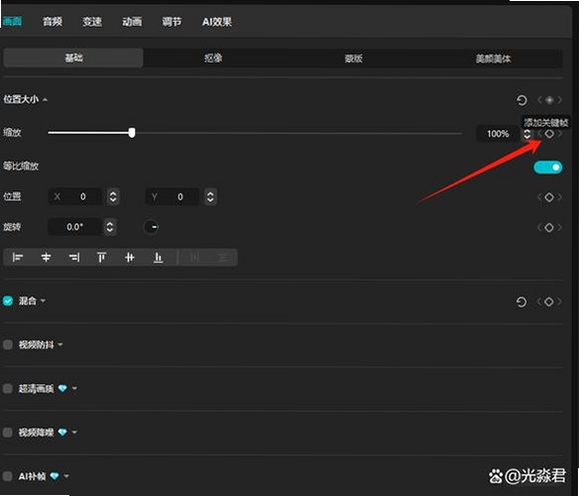Go to previous keyframe on 缩放 row
The width and height of the screenshot is (579, 496).
click(540, 134)
